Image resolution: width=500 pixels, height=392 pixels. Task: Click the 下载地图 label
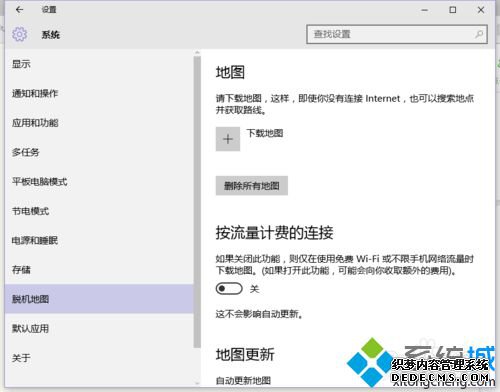[265, 133]
